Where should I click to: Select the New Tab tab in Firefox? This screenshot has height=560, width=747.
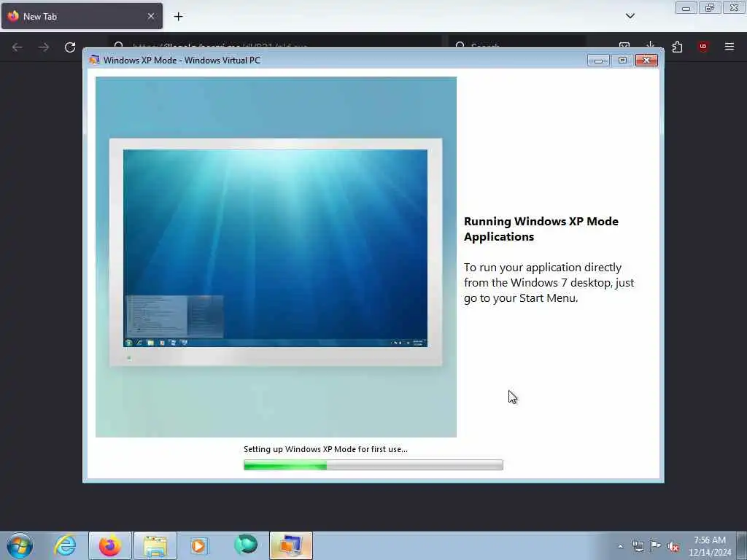pos(82,16)
